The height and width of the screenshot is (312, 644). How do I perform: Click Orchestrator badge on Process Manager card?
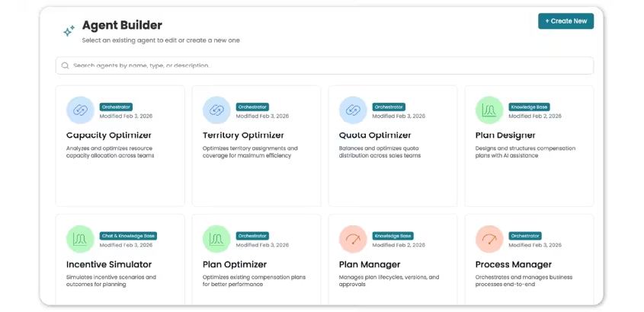525,236
